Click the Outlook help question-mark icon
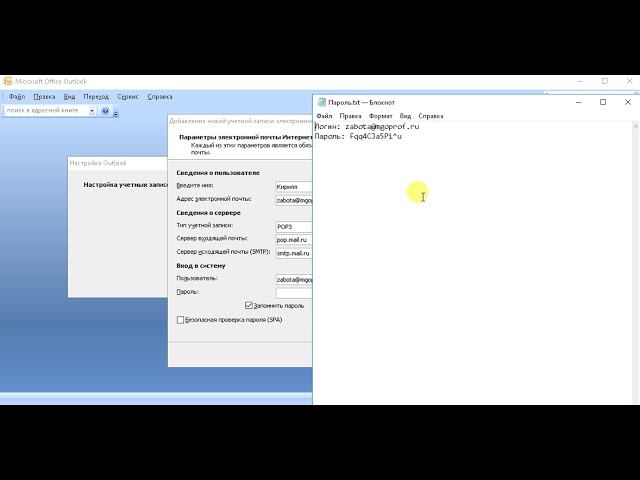 [x=105, y=111]
